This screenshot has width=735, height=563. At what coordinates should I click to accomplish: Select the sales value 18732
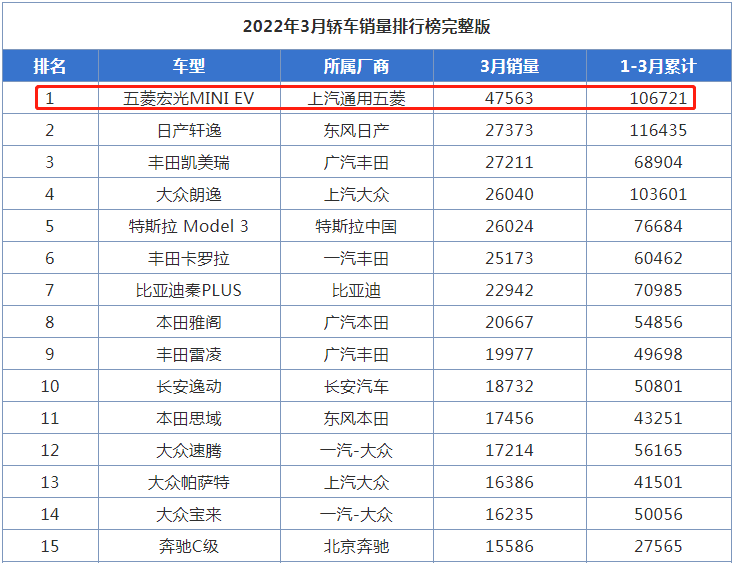click(x=510, y=387)
